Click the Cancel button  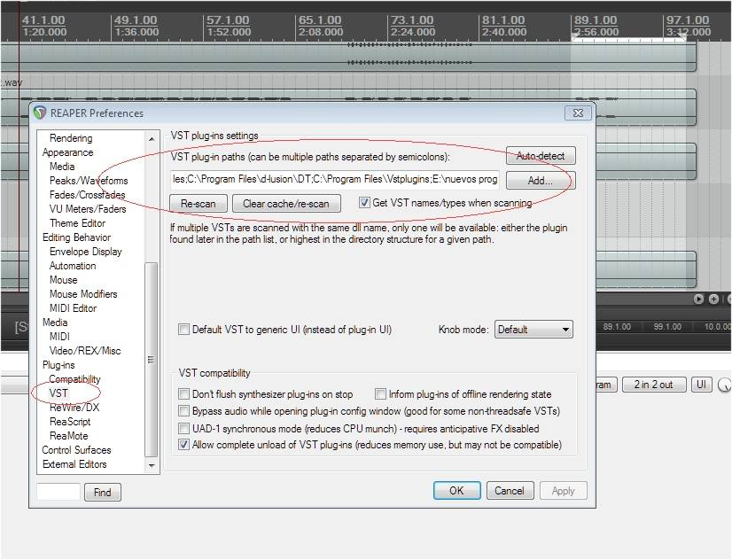pyautogui.click(x=510, y=491)
